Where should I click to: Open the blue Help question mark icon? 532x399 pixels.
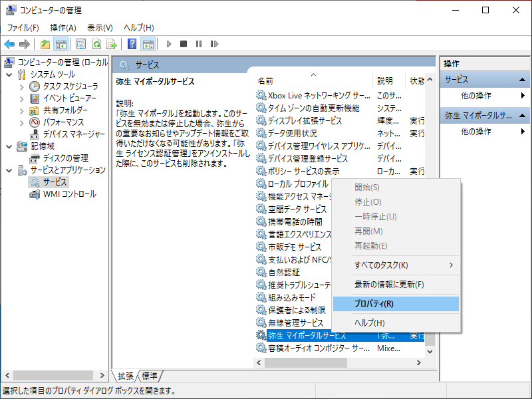tap(132, 44)
